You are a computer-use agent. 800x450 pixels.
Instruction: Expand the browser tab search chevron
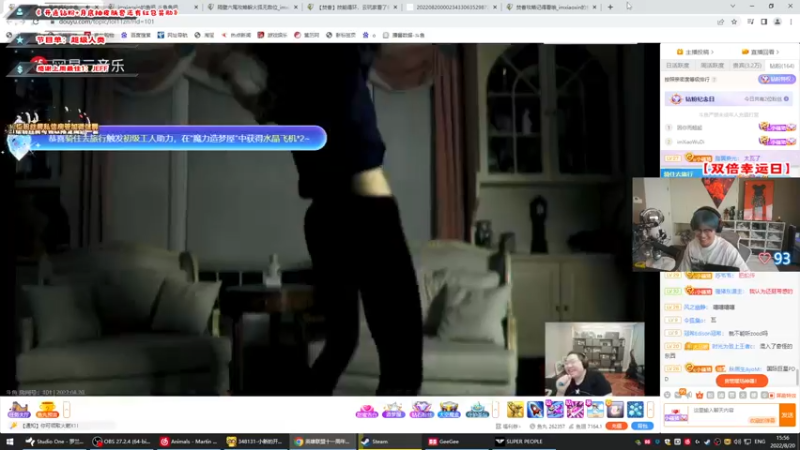(733, 7)
